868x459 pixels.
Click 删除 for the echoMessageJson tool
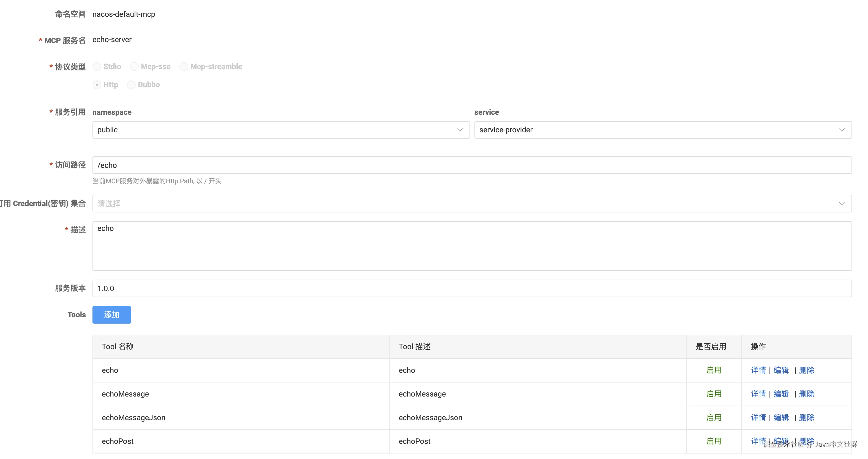806,417
